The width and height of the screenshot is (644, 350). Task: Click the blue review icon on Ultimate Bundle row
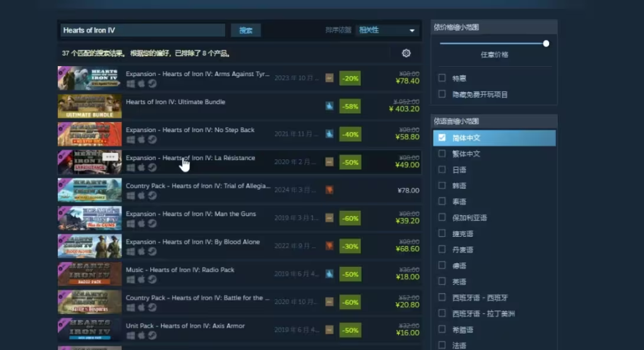click(x=330, y=106)
